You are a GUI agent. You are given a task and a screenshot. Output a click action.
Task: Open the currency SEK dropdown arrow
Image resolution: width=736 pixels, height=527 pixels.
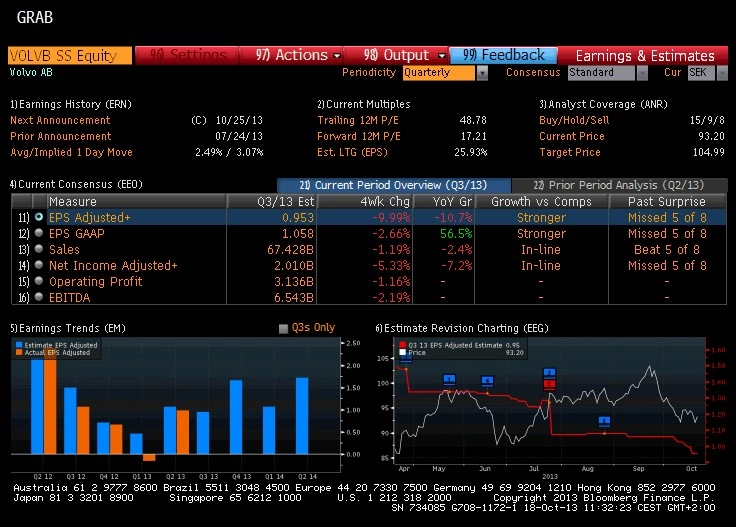click(722, 73)
